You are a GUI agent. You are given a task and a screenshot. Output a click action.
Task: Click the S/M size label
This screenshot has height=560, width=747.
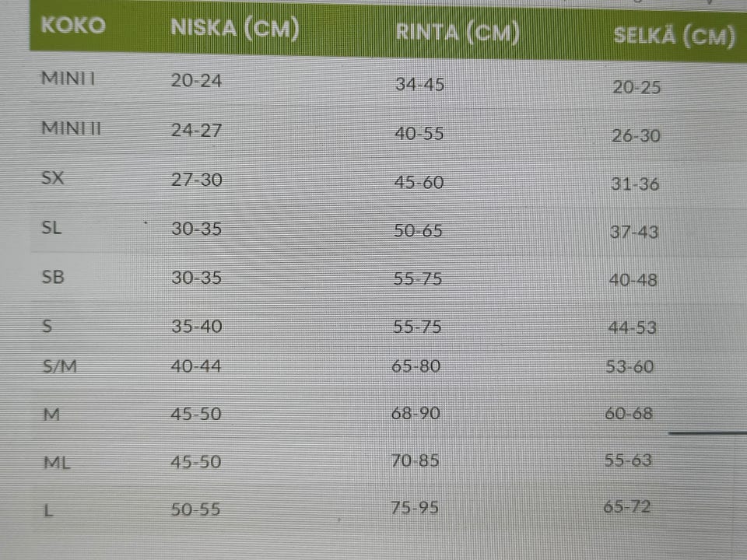pos(59,366)
